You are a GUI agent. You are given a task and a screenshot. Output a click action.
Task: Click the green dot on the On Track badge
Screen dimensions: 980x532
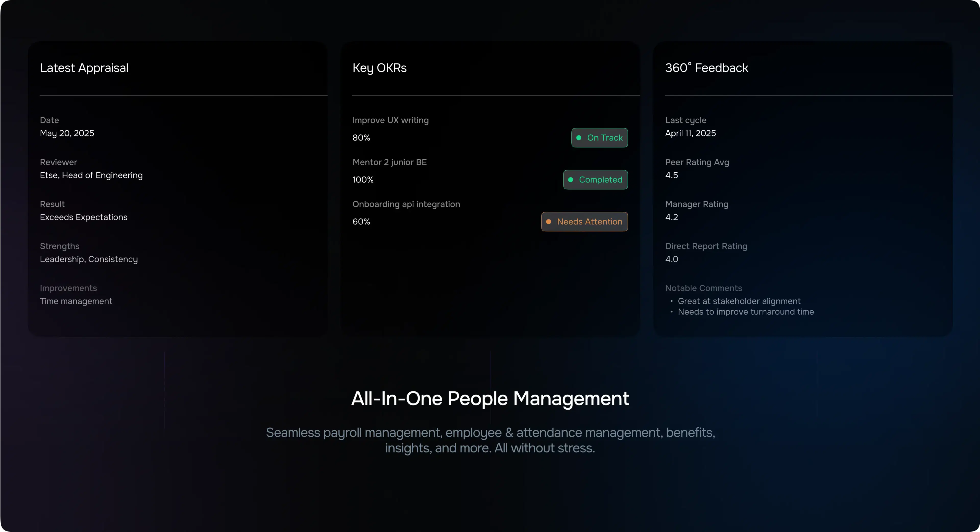click(579, 138)
